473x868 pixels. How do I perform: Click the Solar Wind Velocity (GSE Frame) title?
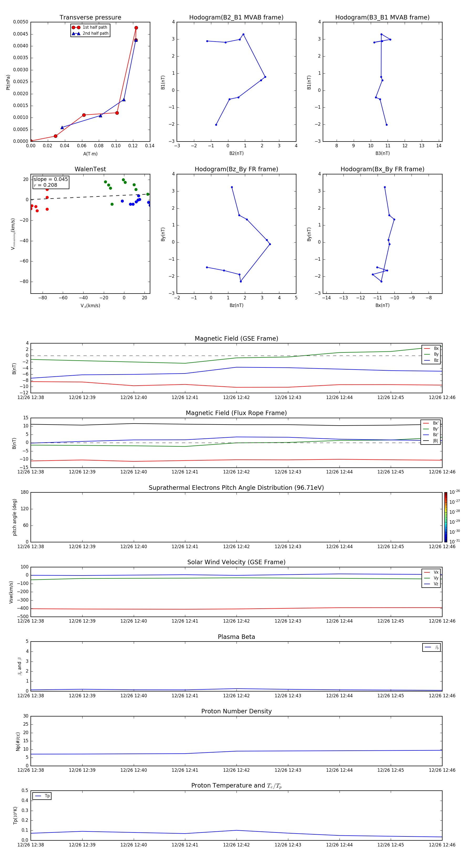[236, 562]
